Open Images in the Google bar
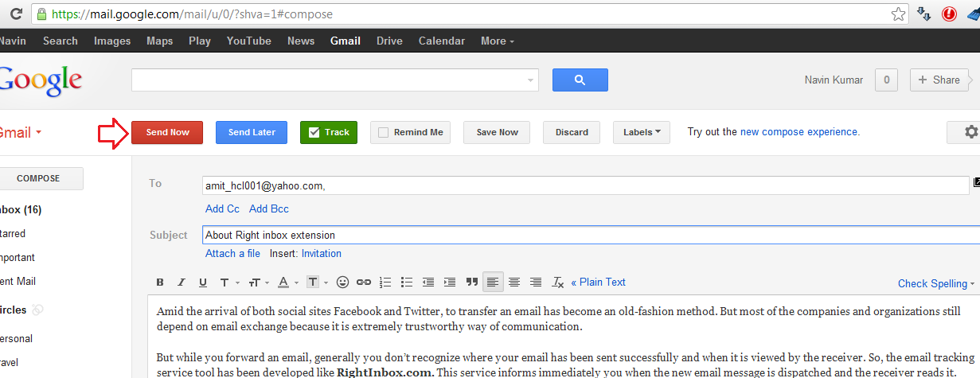980x378 pixels. 112,41
